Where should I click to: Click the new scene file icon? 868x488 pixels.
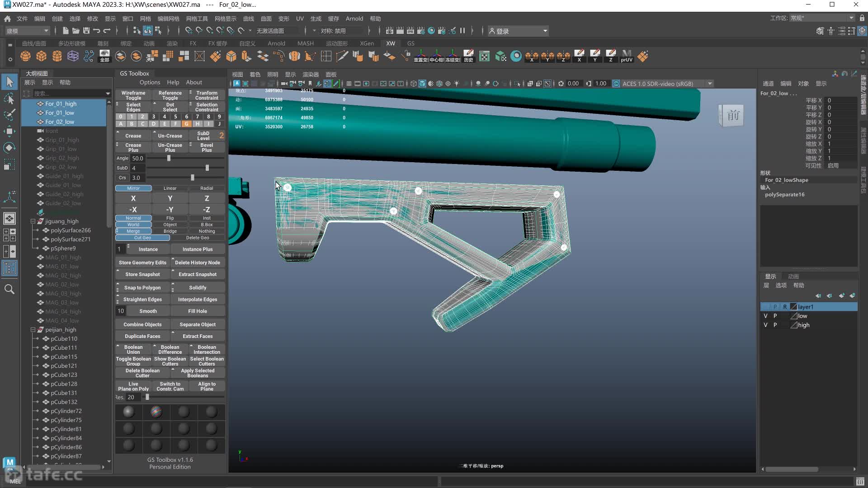click(x=65, y=31)
